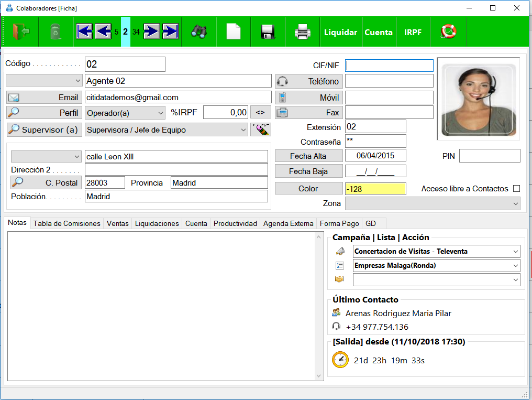Switch to Forma Pago tab

click(339, 223)
